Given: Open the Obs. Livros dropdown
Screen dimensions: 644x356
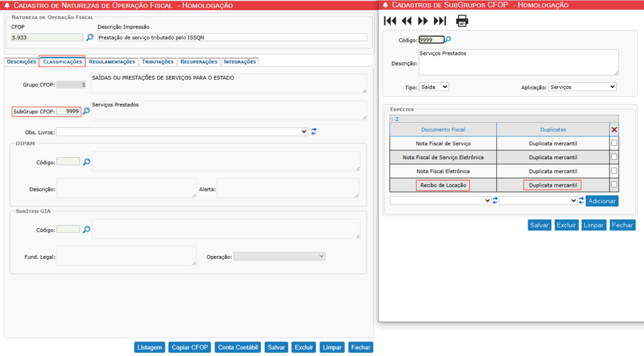Looking at the screenshot, I should click(182, 132).
